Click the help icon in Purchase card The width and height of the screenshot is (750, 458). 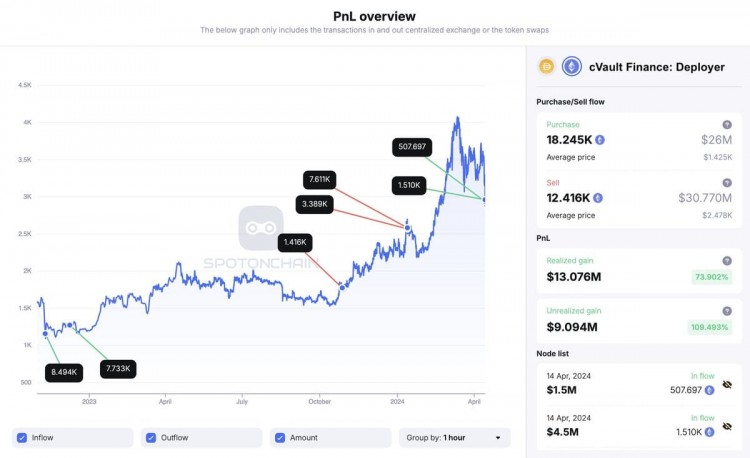pos(727,124)
